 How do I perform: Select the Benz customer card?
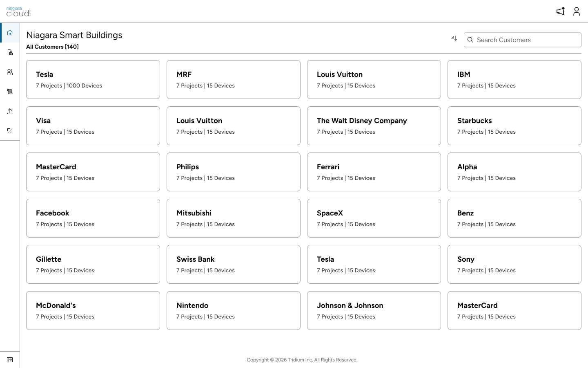[514, 218]
